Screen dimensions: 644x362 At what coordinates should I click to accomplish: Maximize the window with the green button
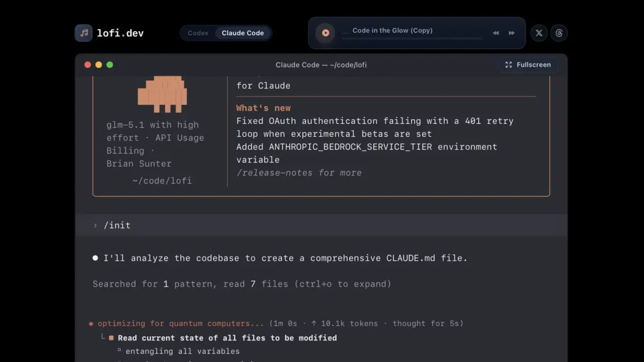(109, 65)
